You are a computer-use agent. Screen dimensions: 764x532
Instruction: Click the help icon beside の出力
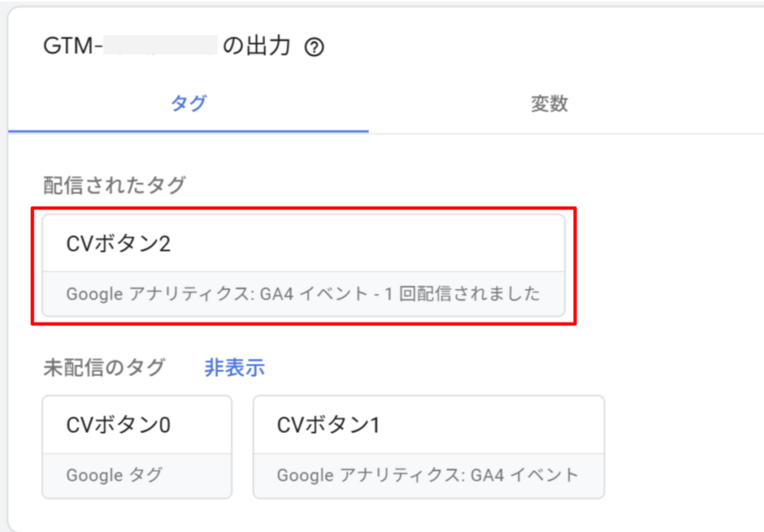point(315,48)
